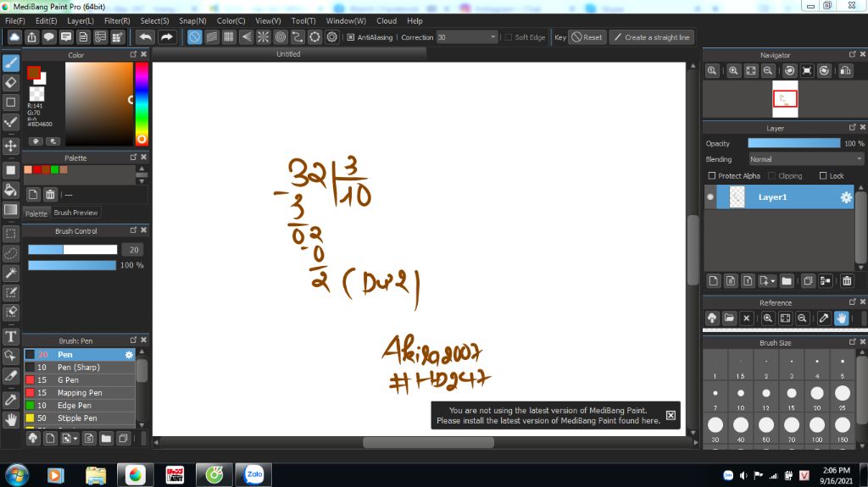Open Layer1 settings gear
868x487 pixels.
click(846, 197)
